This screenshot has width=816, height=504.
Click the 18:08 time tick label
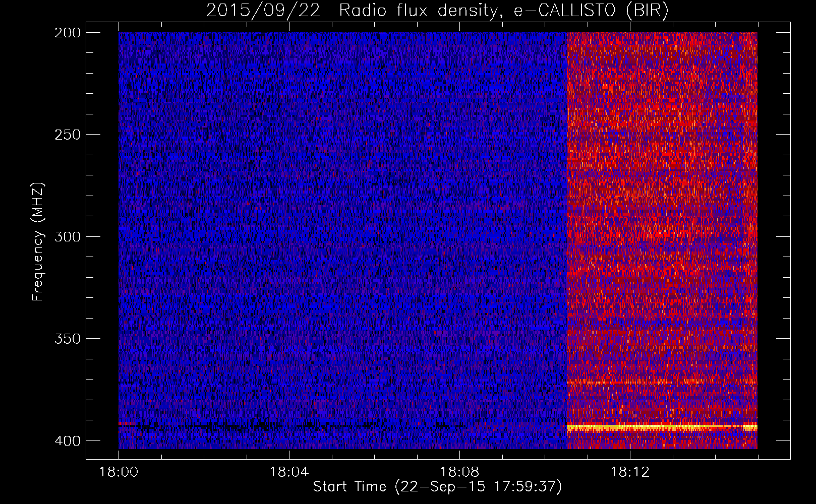click(x=459, y=472)
